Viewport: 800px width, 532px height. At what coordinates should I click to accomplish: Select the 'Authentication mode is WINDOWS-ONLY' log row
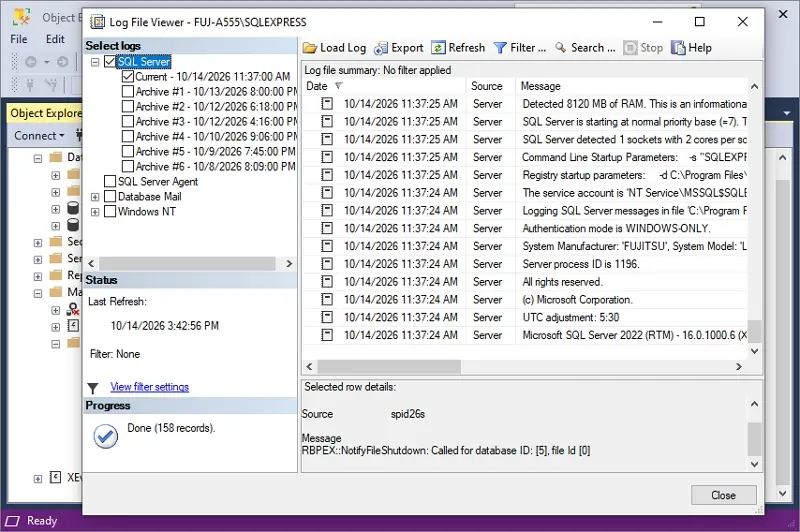(525, 228)
